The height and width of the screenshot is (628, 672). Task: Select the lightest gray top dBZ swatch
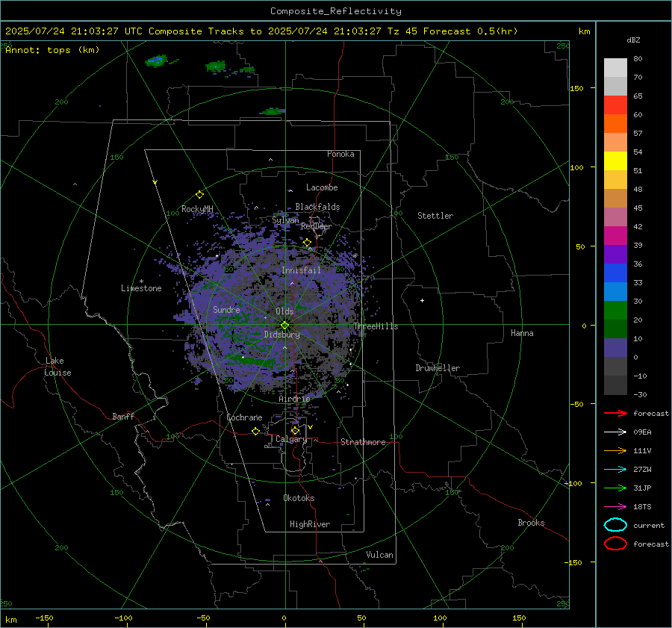pos(615,67)
